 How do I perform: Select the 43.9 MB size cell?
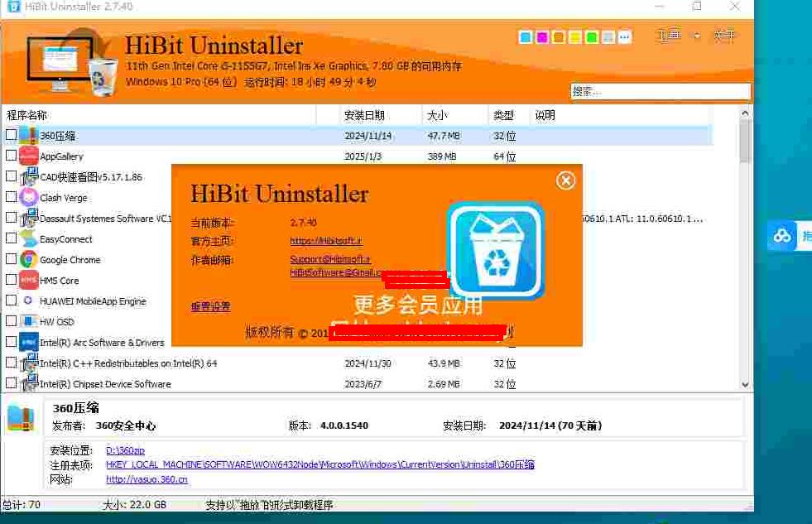(x=444, y=363)
